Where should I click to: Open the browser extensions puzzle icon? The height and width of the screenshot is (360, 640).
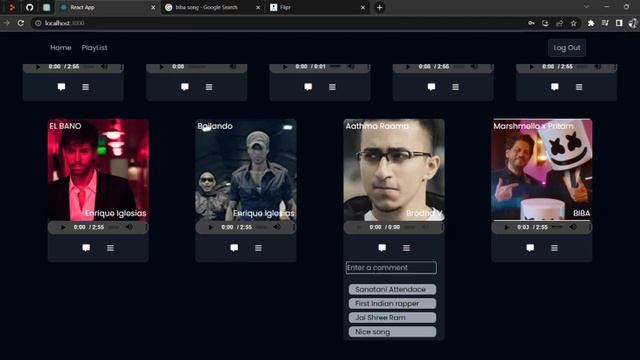[591, 23]
